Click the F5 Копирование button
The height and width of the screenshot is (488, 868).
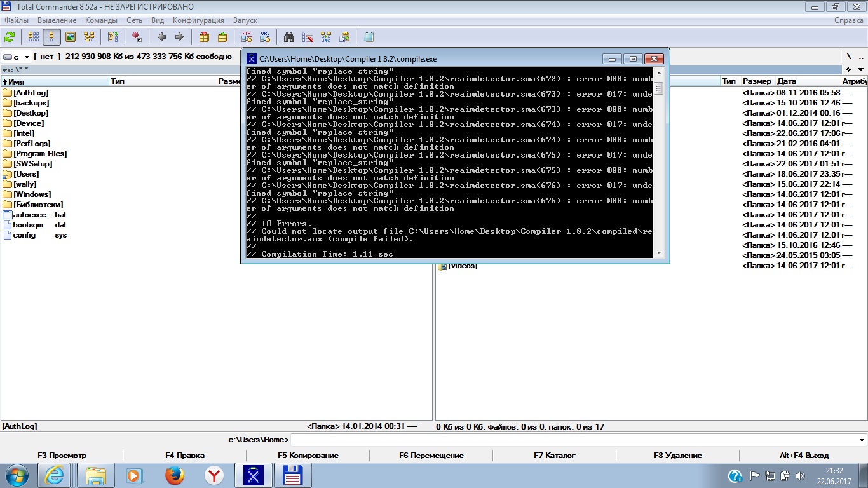tap(308, 456)
